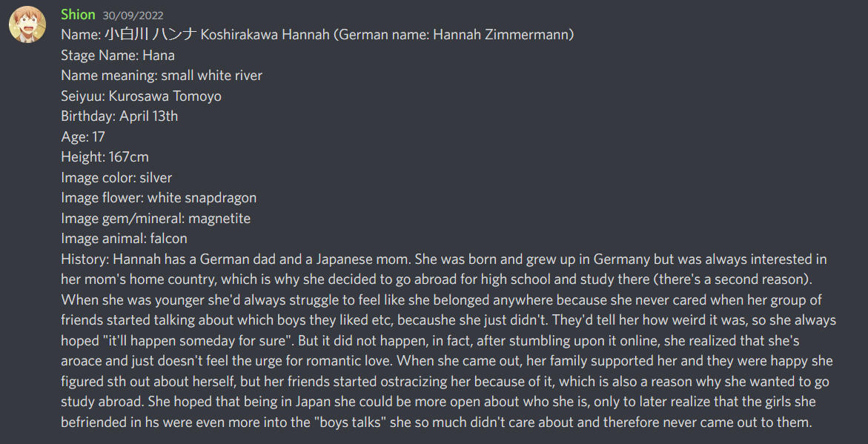Click the Stage Name: Hana line
Image resolution: width=868 pixels, height=444 pixels.
(118, 56)
